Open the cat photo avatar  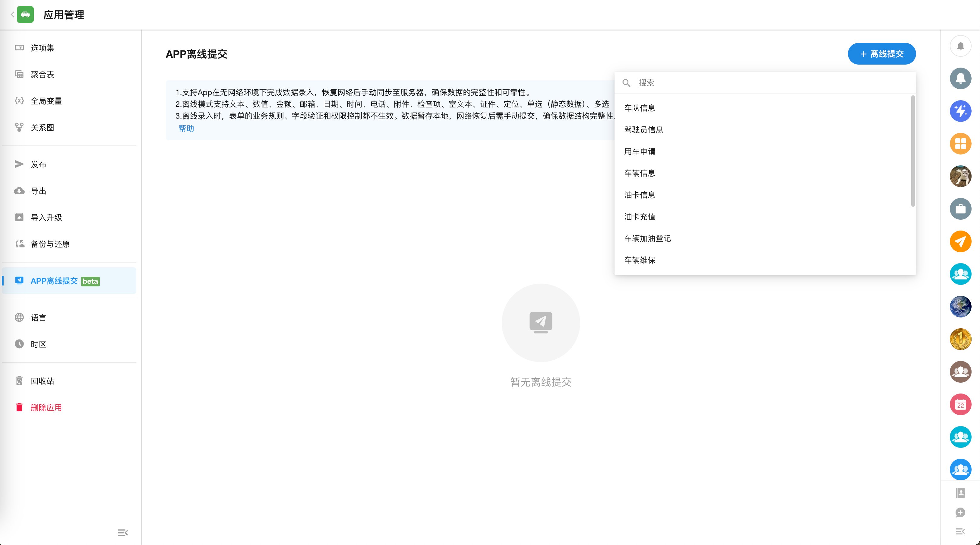coord(960,176)
